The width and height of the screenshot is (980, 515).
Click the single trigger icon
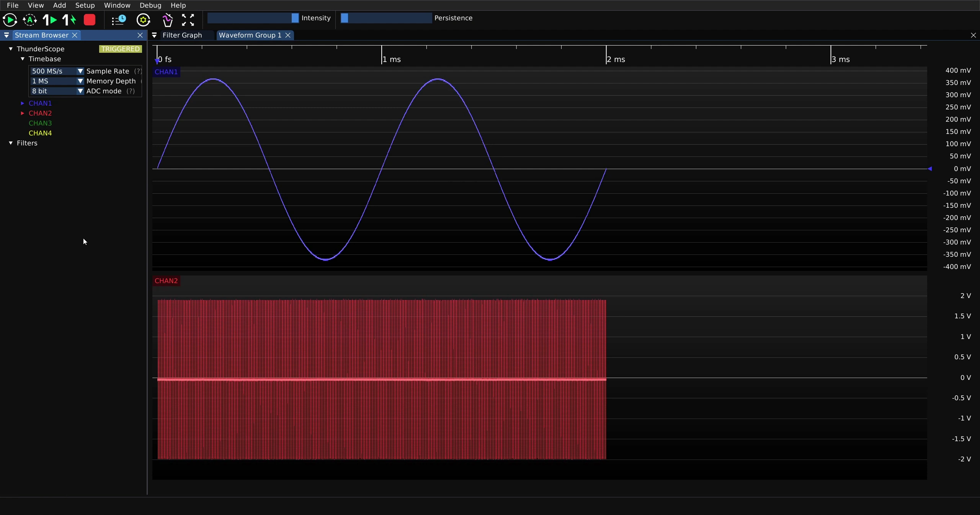[x=50, y=20]
